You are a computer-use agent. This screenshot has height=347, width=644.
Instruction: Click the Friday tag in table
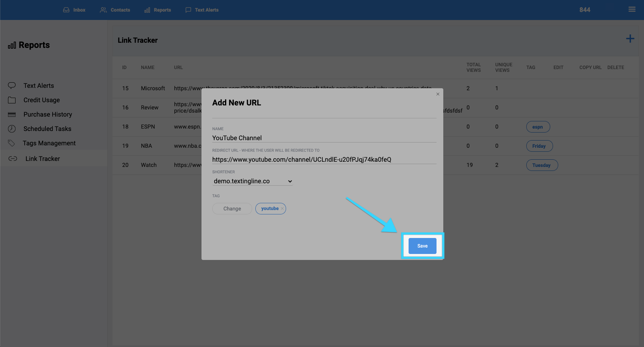[x=539, y=146]
